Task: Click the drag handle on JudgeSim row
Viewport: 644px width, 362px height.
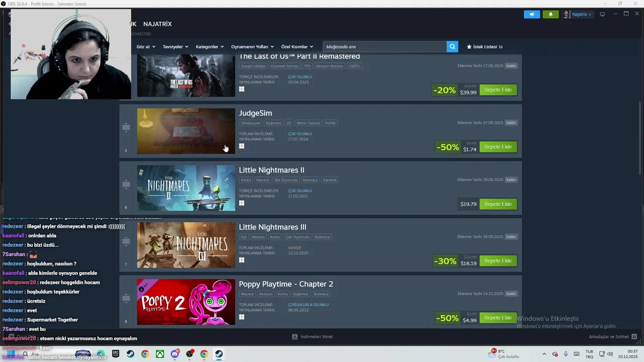Action: [126, 128]
